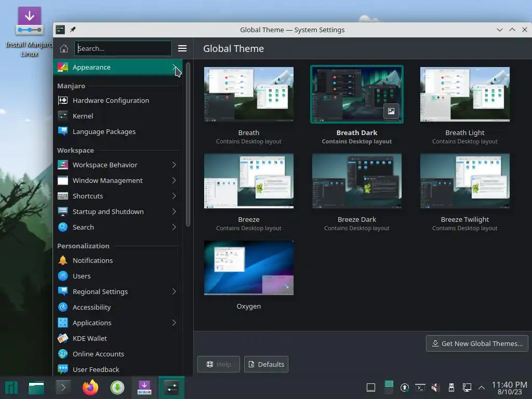The width and height of the screenshot is (532, 399).
Task: Expand the Appearance category
Action: 118,67
